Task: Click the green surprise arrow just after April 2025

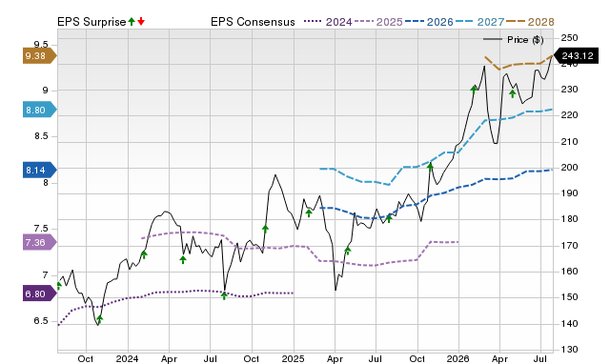Action: (x=347, y=251)
